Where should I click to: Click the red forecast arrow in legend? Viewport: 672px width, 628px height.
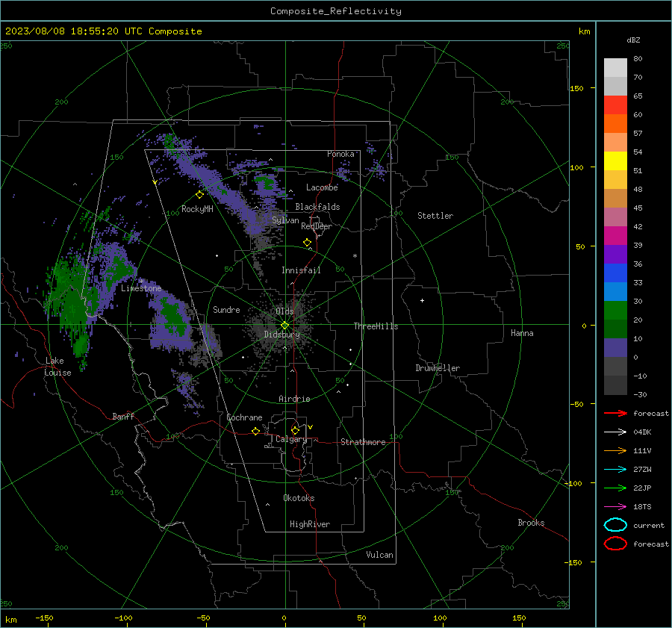(615, 413)
